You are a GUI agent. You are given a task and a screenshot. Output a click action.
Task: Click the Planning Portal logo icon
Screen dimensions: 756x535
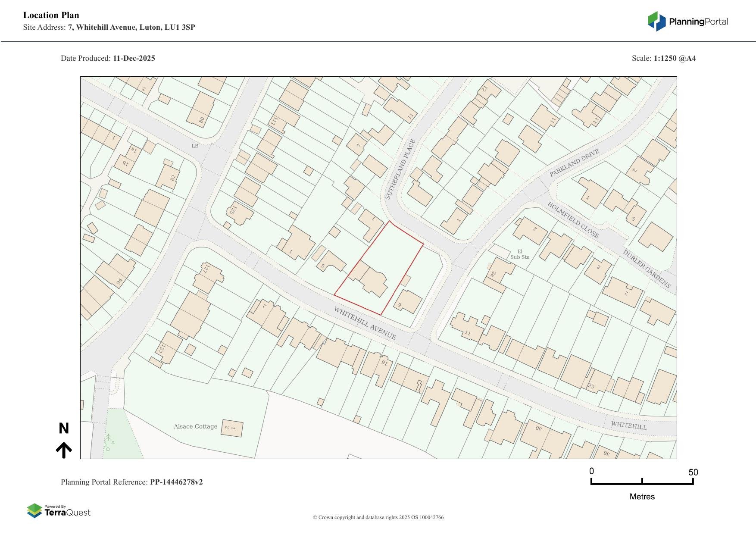point(656,22)
